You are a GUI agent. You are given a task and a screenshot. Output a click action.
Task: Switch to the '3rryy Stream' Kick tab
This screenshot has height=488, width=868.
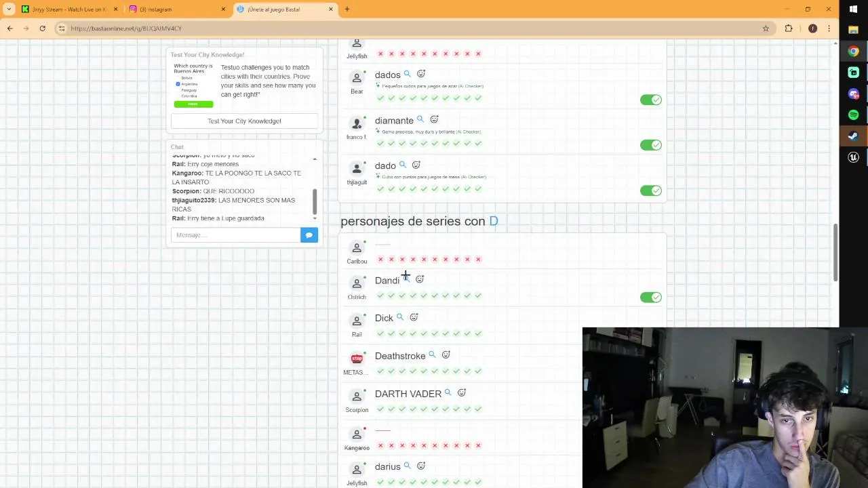[70, 9]
